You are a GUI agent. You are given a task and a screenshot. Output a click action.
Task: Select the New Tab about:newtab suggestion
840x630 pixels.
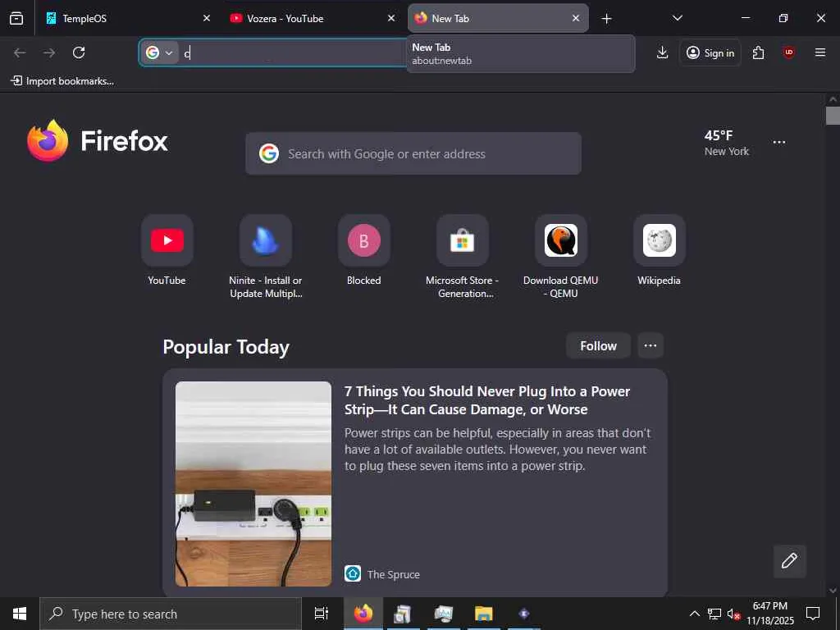pos(521,53)
